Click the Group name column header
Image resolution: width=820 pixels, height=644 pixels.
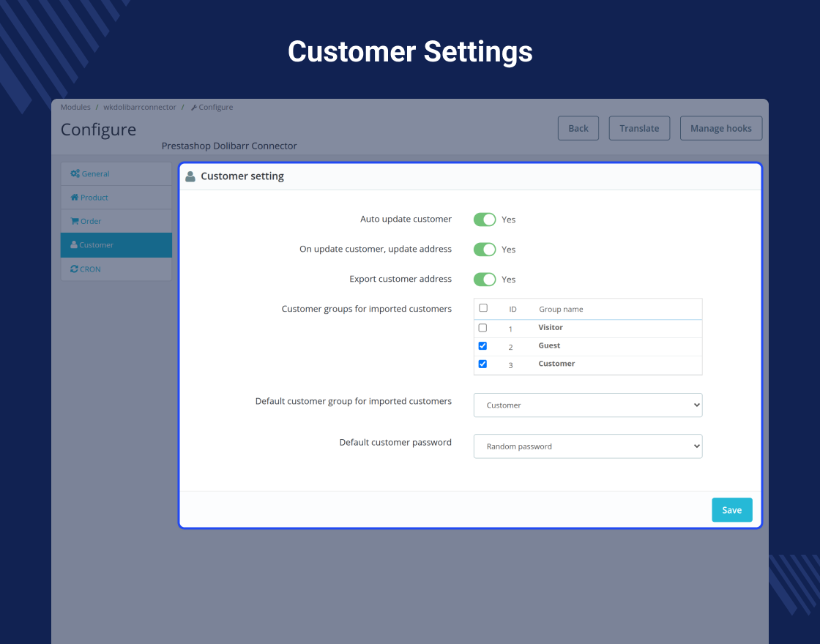pos(561,309)
